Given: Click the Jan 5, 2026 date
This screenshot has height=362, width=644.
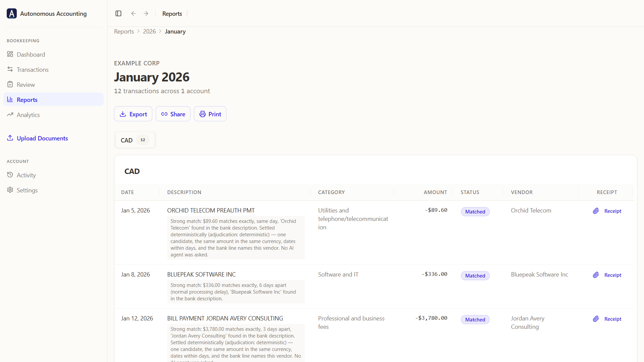Looking at the screenshot, I should [x=136, y=210].
